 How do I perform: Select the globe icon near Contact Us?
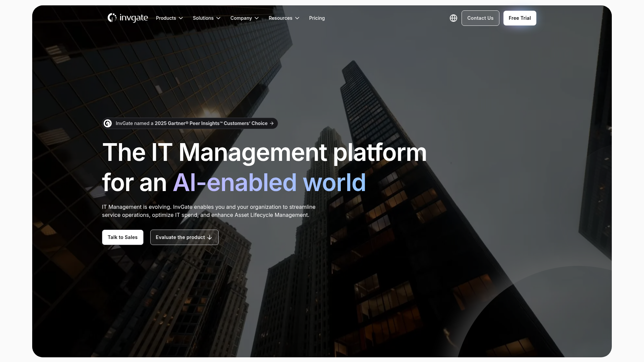pos(453,18)
